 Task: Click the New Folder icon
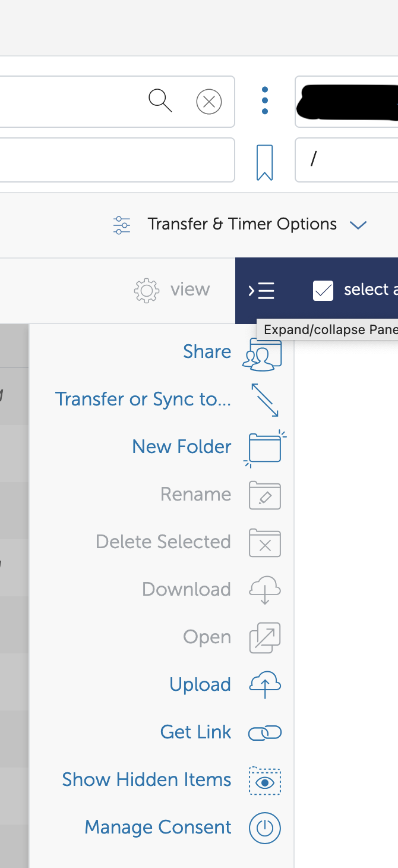(264, 447)
